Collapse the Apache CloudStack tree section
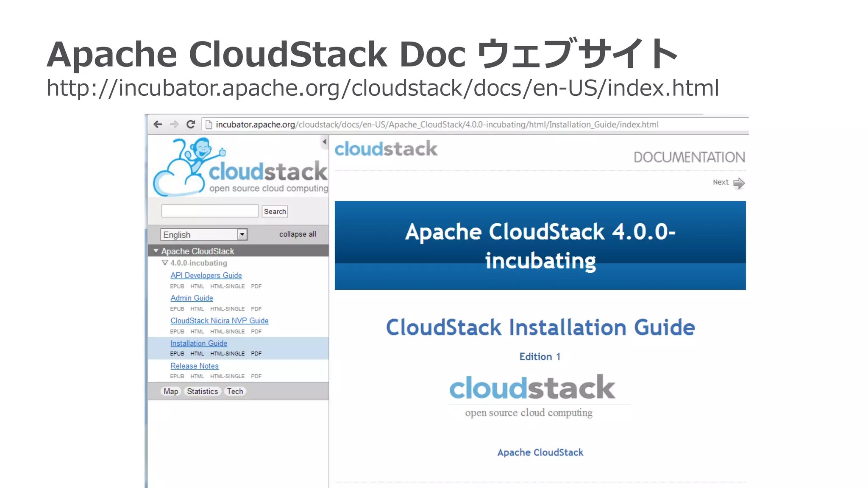The height and width of the screenshot is (488, 868). point(156,251)
